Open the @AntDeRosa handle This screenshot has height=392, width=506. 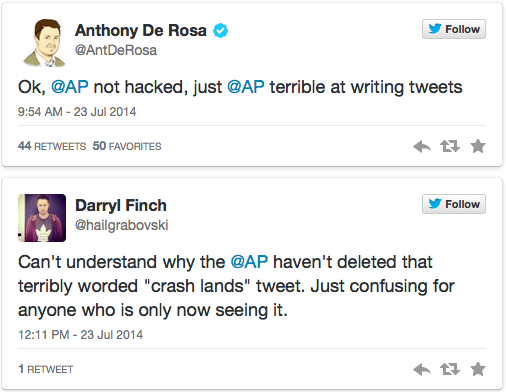(x=116, y=50)
